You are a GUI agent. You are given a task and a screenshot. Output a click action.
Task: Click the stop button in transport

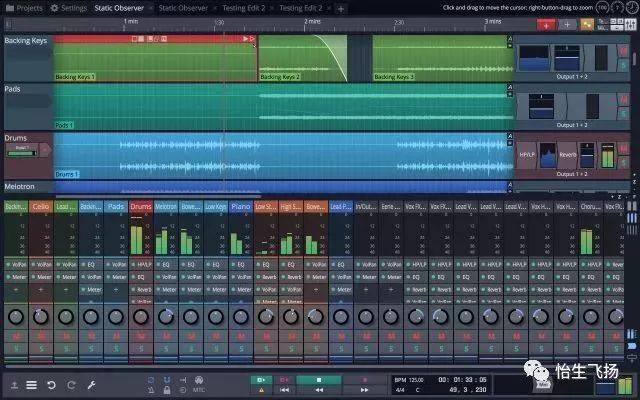point(319,380)
